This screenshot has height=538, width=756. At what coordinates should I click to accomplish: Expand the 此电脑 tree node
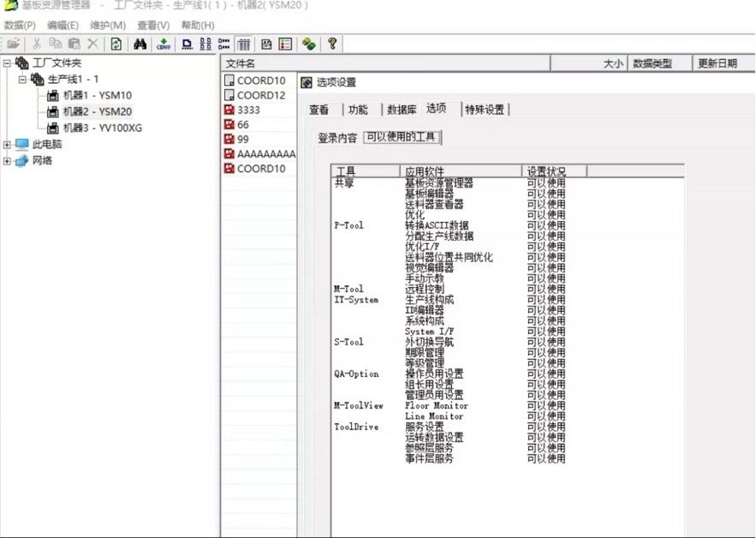[x=8, y=145]
